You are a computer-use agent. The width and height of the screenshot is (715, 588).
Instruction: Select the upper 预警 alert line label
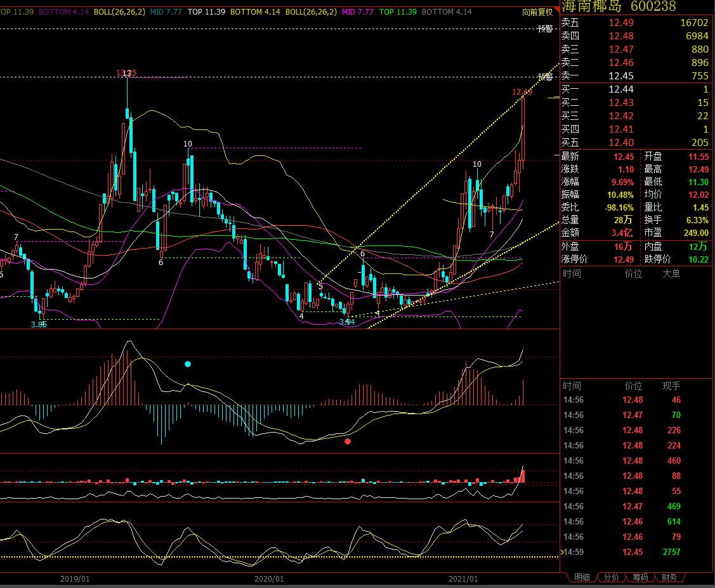pos(544,29)
